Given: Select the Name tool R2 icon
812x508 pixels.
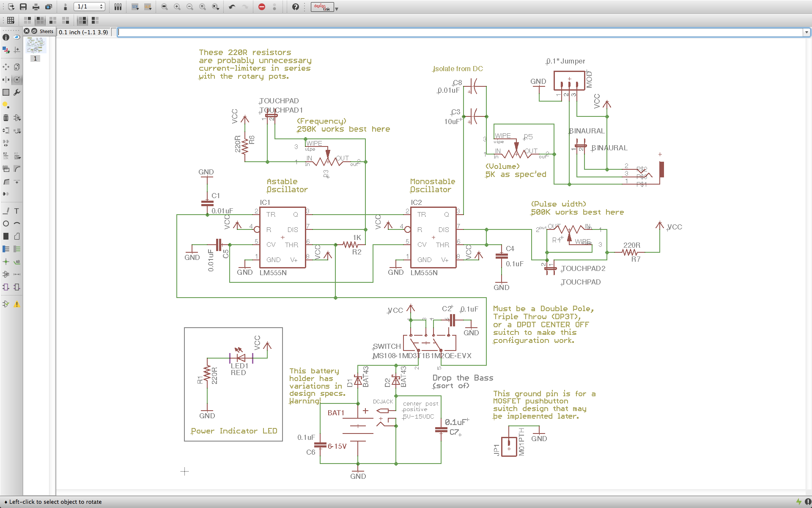Looking at the screenshot, I should click(x=6, y=156).
